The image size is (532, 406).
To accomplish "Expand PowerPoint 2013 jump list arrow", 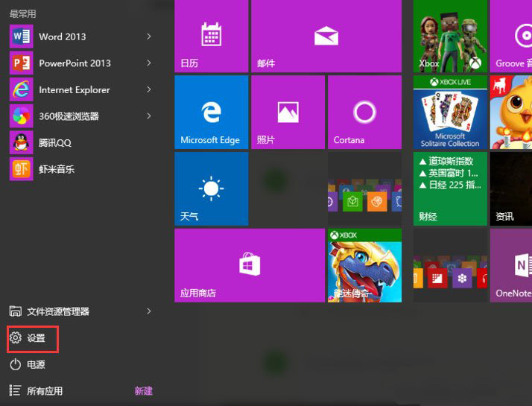I will (x=149, y=63).
